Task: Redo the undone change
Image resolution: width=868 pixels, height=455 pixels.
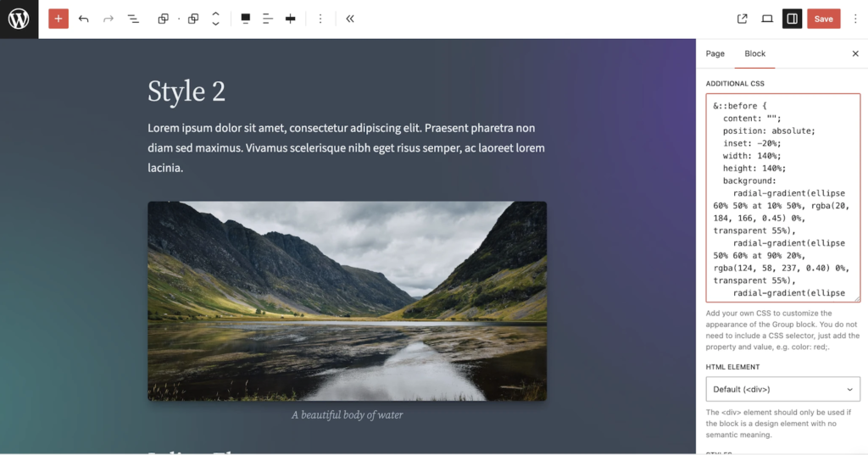Action: pyautogui.click(x=108, y=19)
